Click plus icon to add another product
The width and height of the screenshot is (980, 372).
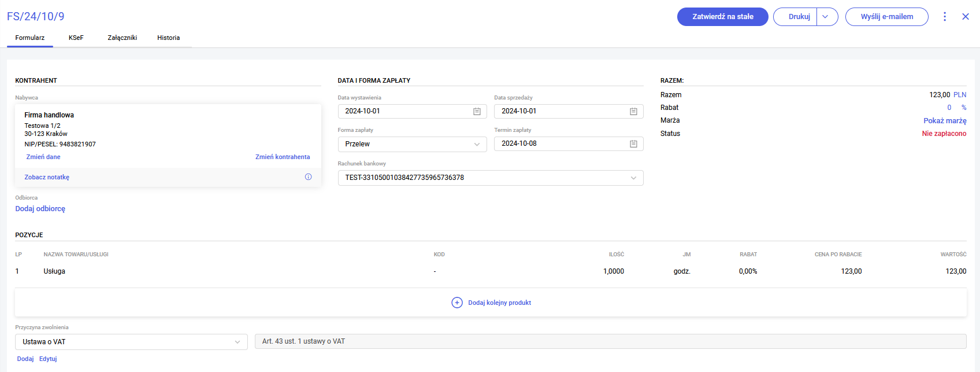[x=456, y=303]
